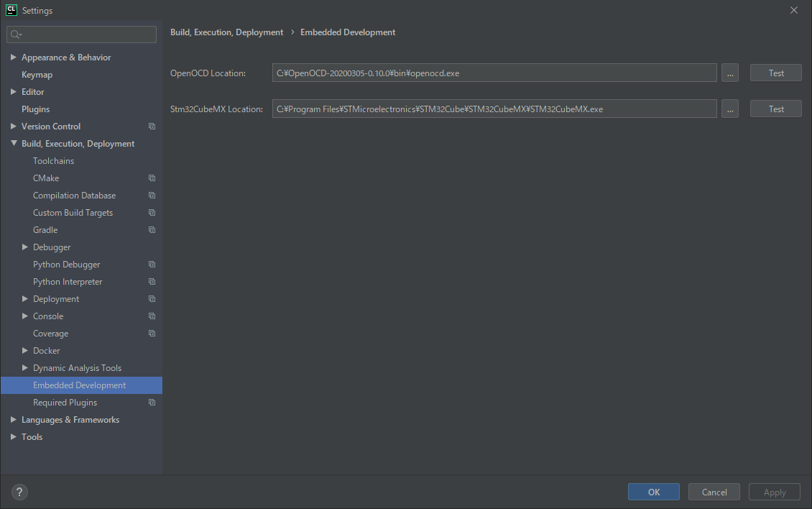Focus the settings search field
The height and width of the screenshot is (509, 812).
[81, 35]
